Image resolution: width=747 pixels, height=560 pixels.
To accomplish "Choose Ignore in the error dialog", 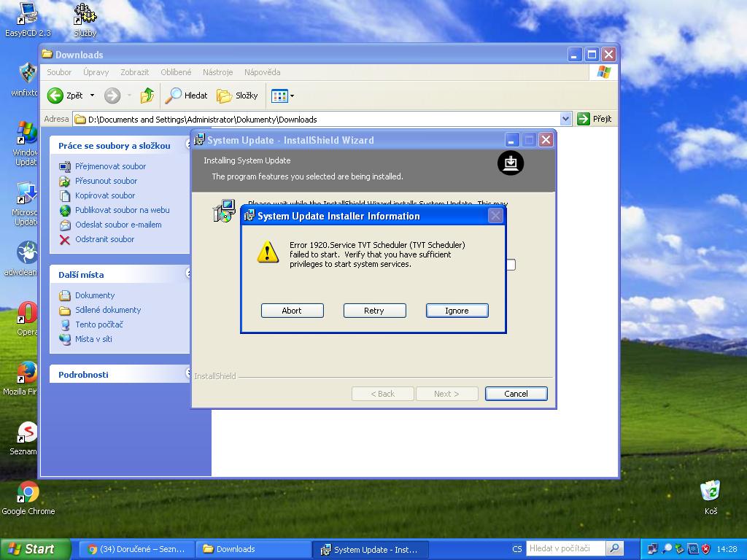I will (x=457, y=311).
